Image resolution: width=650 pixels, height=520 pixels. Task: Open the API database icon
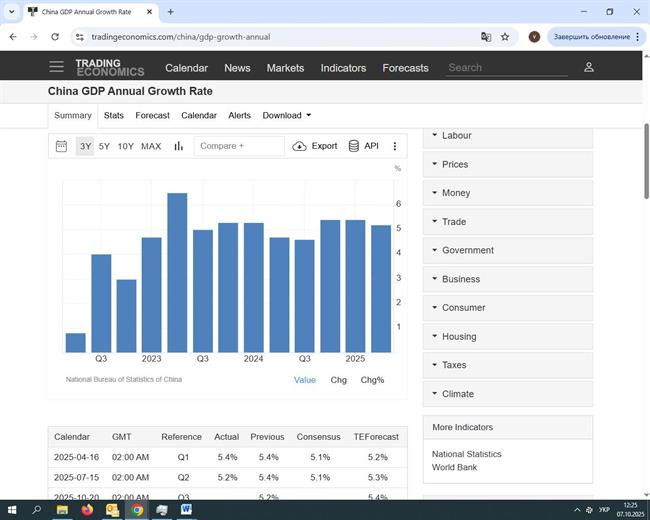click(x=354, y=146)
